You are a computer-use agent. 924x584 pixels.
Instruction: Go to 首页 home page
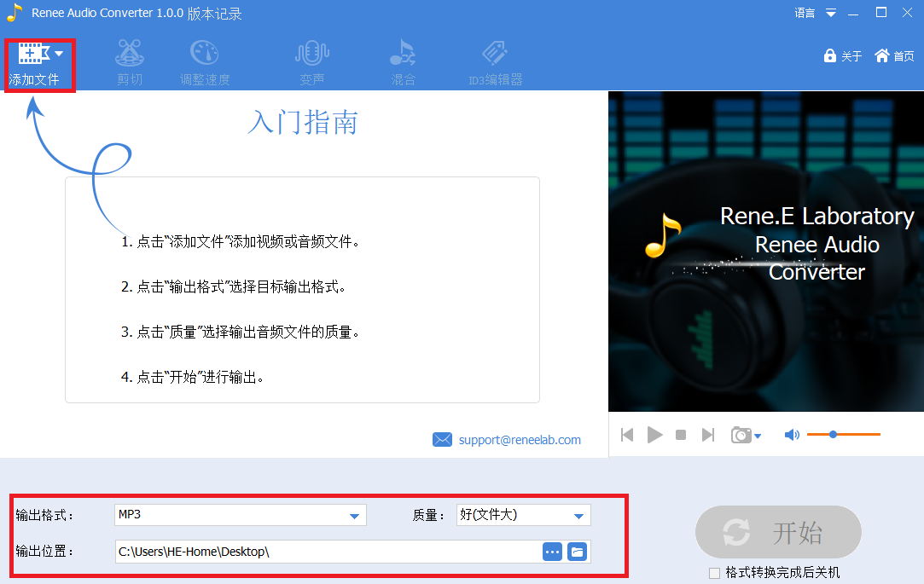(894, 56)
